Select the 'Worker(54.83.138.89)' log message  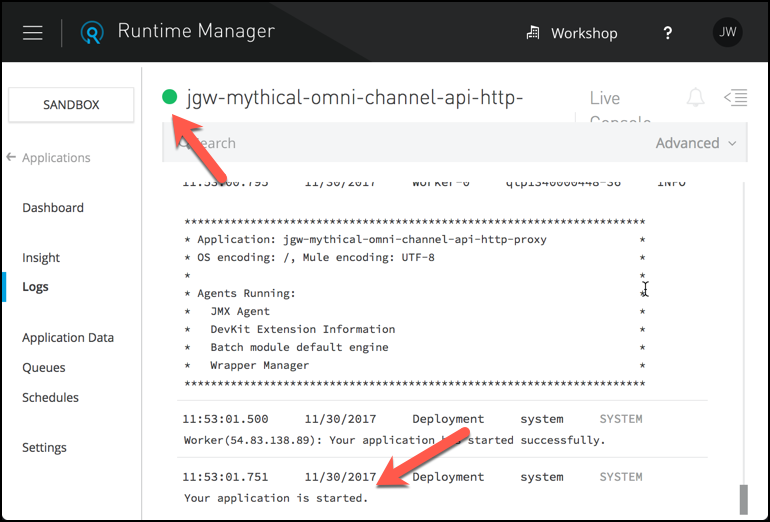[394, 440]
